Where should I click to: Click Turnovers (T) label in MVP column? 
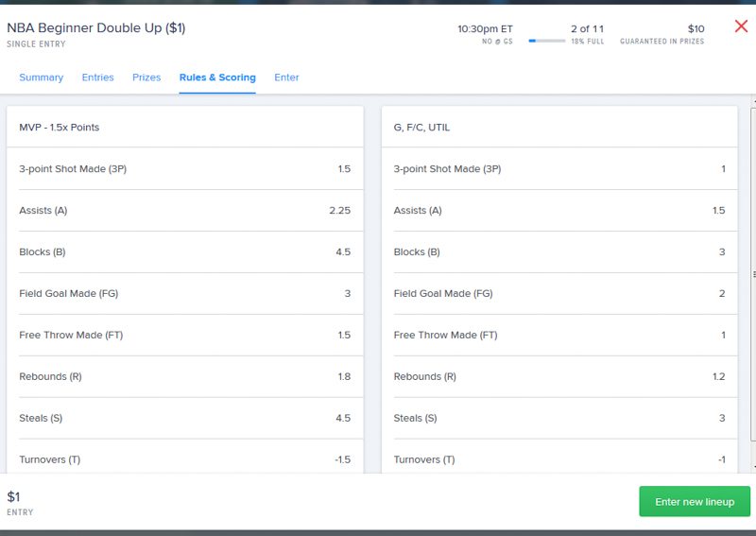(x=50, y=459)
